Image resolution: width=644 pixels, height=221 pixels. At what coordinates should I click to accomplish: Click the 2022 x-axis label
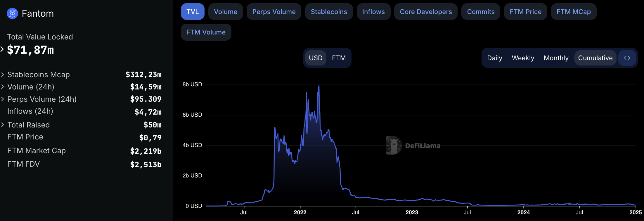click(x=300, y=213)
